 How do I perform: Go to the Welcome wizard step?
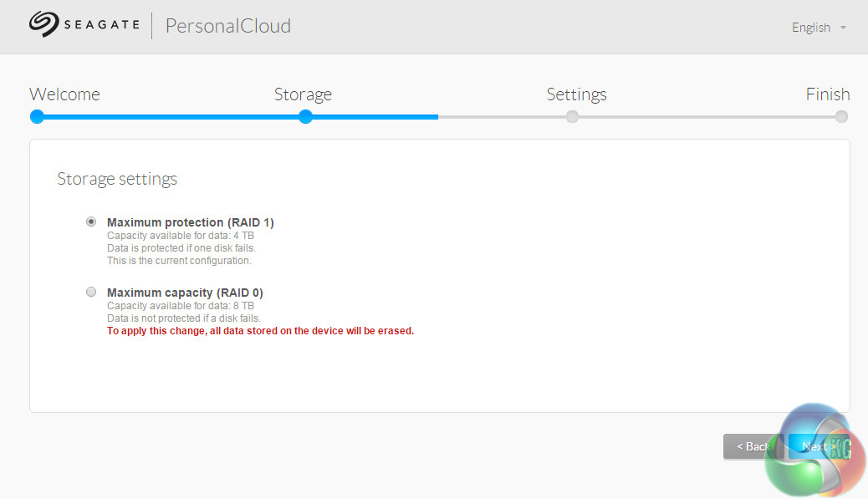[x=64, y=94]
